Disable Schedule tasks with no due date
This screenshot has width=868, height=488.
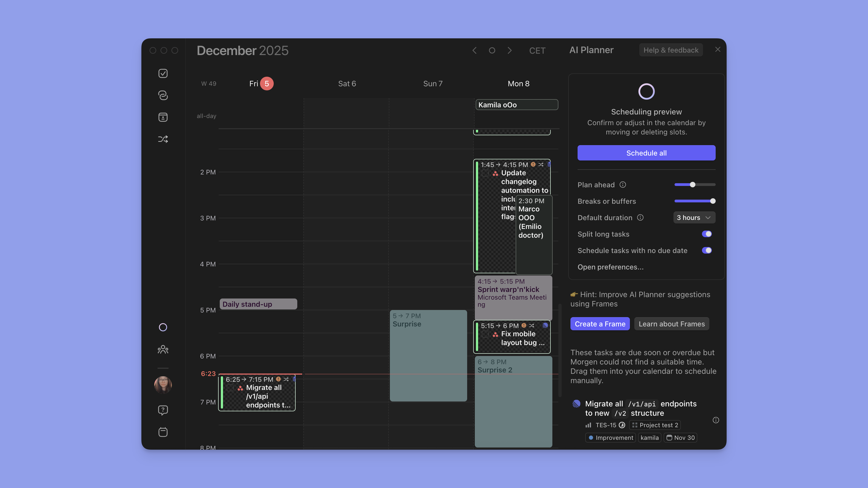tap(707, 251)
